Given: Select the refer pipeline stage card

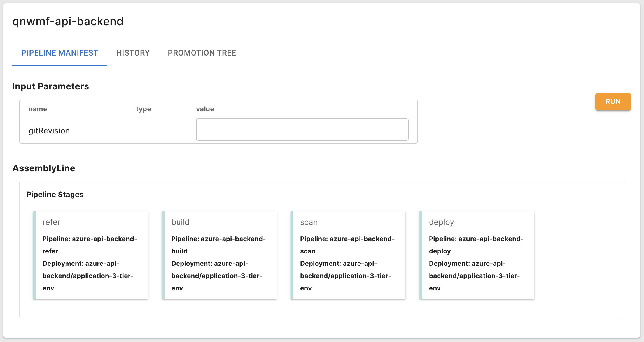Looking at the screenshot, I should pyautogui.click(x=90, y=255).
